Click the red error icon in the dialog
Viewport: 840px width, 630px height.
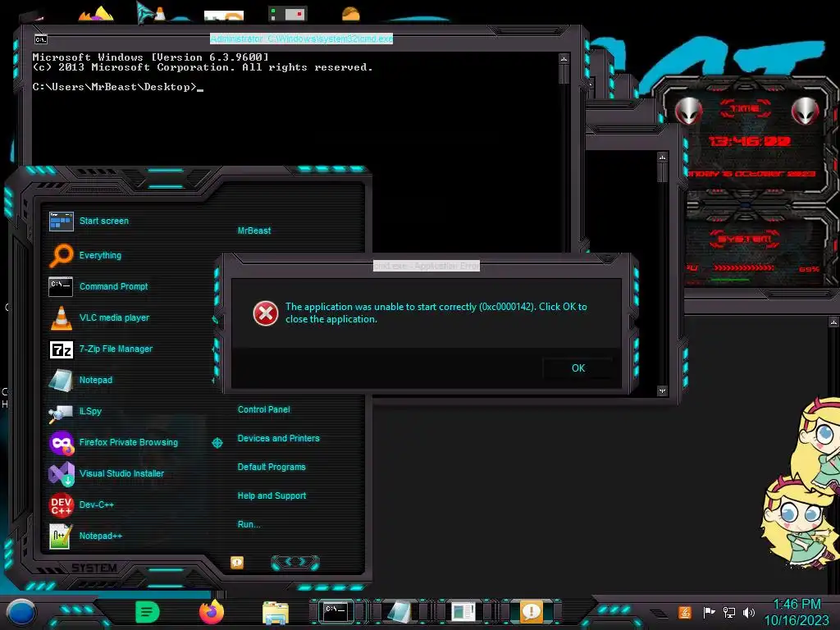coord(266,313)
